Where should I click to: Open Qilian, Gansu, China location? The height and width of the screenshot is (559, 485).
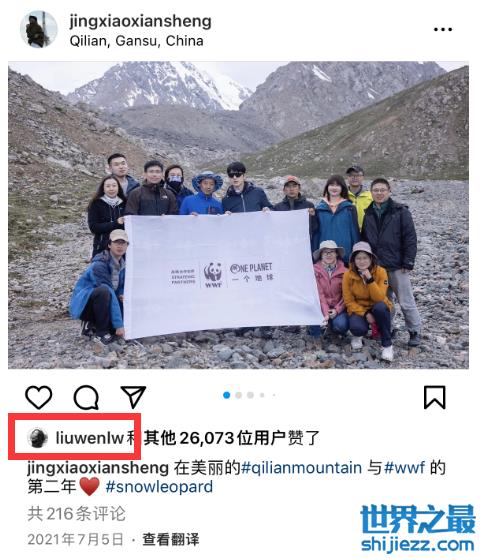(x=137, y=41)
